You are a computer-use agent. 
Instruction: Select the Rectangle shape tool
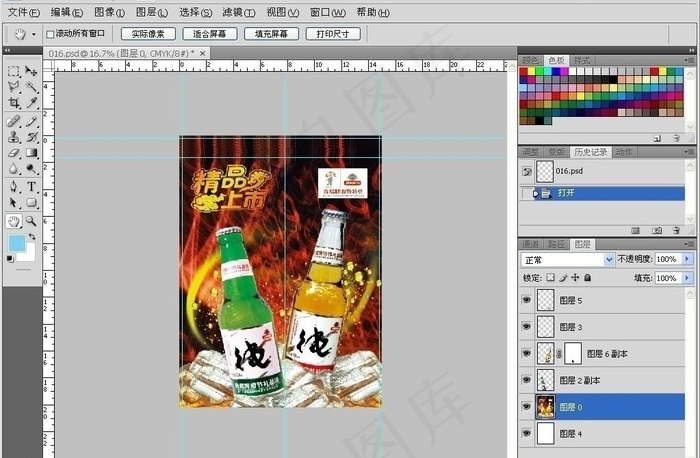pyautogui.click(x=31, y=203)
